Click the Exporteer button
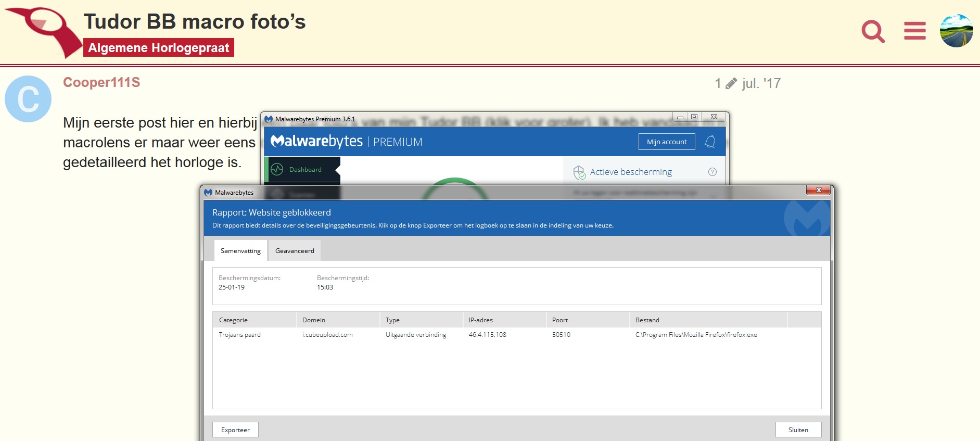 coord(235,430)
